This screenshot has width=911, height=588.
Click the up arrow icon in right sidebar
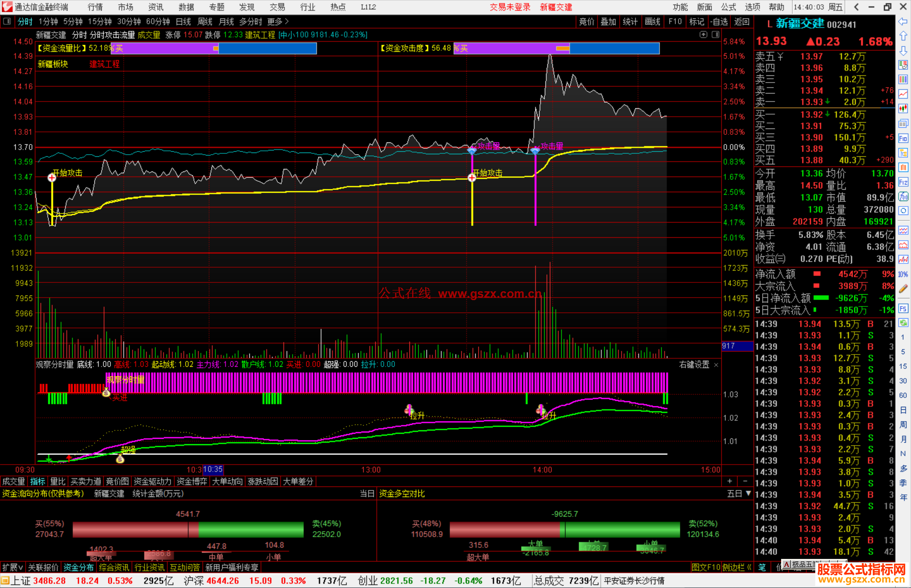[x=903, y=36]
